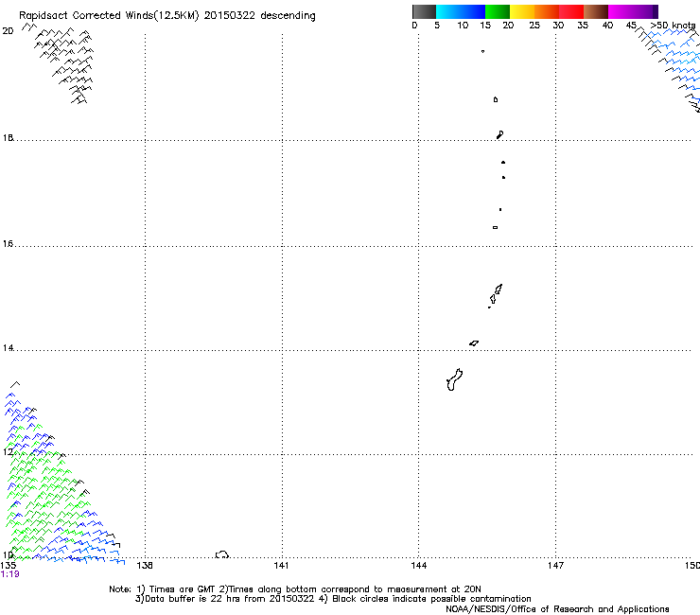This screenshot has width=700, height=615.
Task: Click the latitude label '20'
Action: coord(8,31)
